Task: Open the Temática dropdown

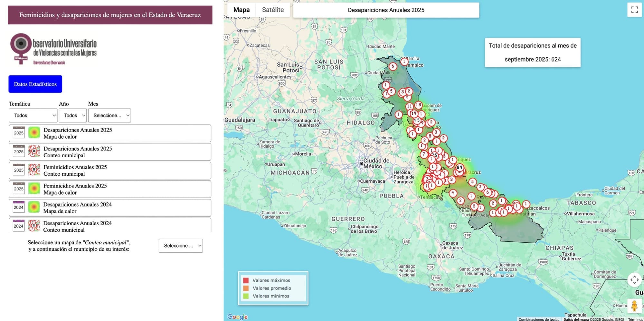Action: tap(33, 115)
